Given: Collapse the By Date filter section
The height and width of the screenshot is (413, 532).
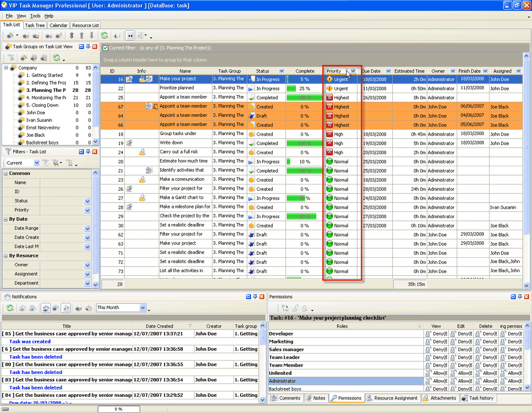Looking at the screenshot, I should (5, 219).
